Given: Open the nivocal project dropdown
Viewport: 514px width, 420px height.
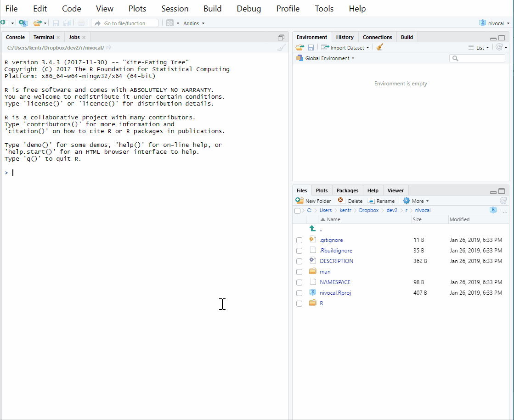Looking at the screenshot, I should click(x=494, y=23).
